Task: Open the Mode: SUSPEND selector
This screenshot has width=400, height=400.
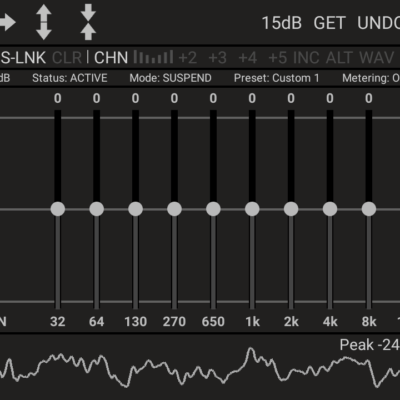Action: point(170,78)
